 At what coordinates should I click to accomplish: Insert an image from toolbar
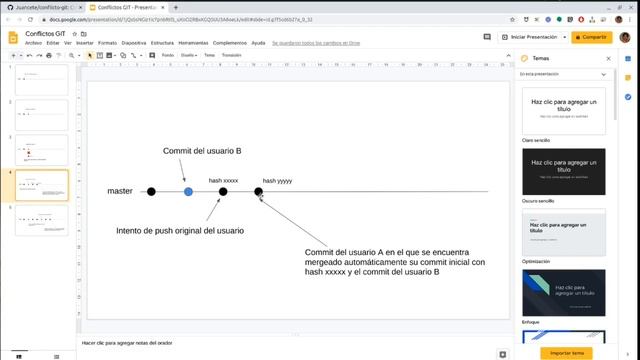109,55
